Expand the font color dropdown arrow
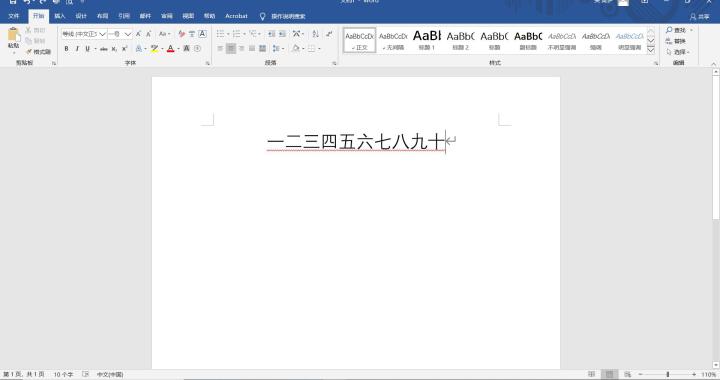Viewport: 720px width, 380px height. tap(179, 48)
